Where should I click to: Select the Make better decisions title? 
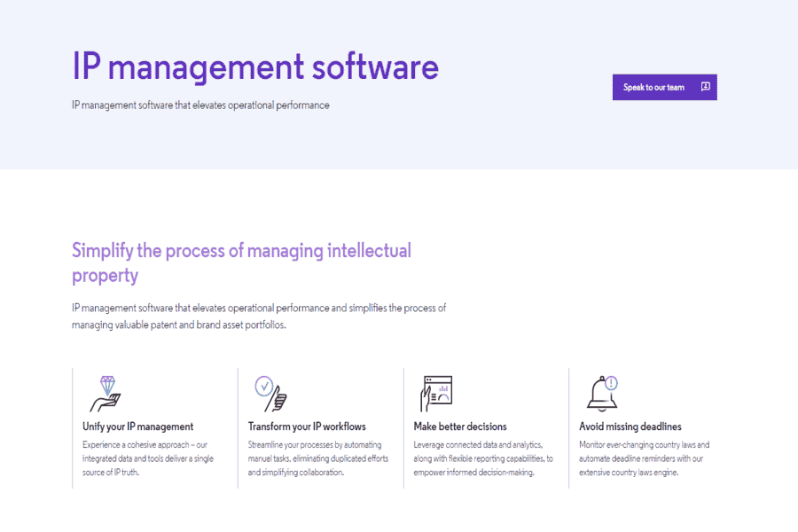(x=460, y=426)
